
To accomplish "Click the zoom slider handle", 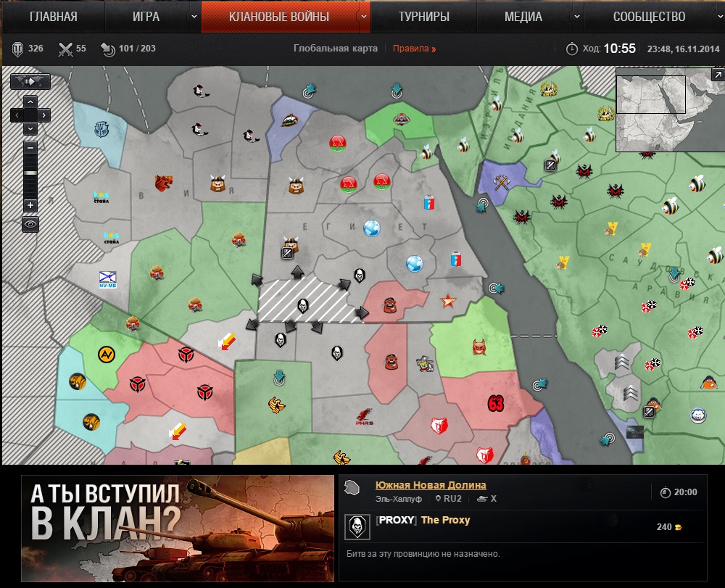I will pyautogui.click(x=30, y=173).
